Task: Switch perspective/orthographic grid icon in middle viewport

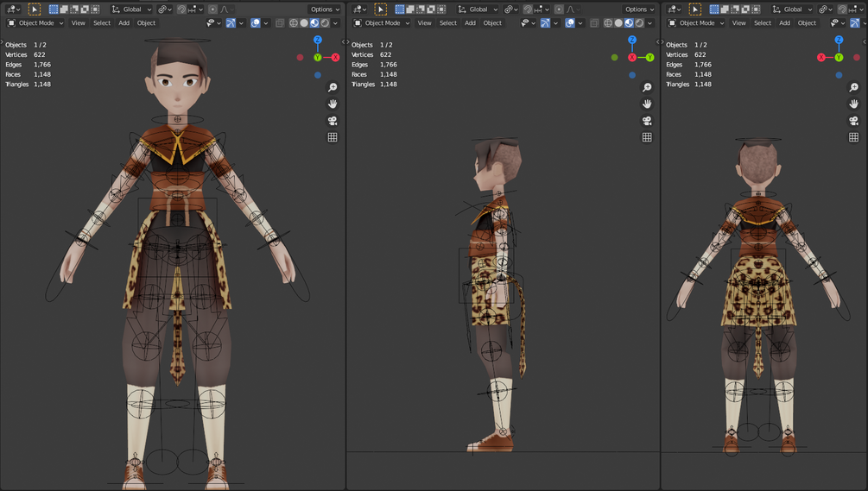Action: click(x=647, y=137)
